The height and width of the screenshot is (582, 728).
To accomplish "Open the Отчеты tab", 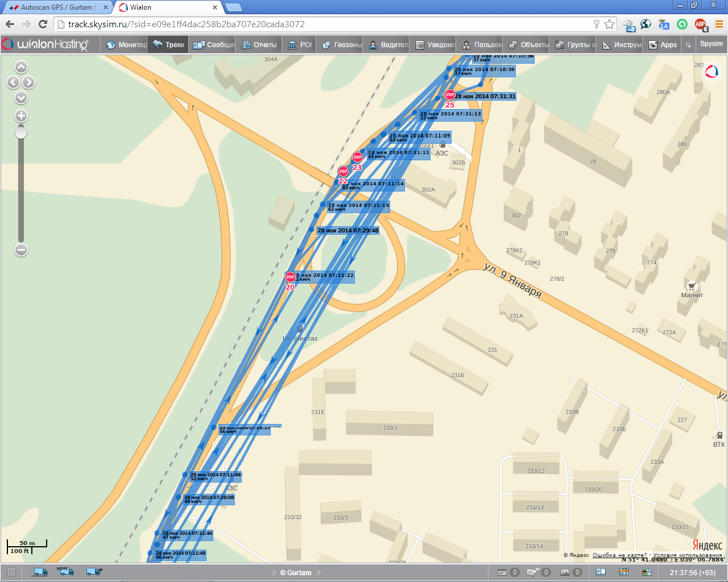I will click(259, 45).
